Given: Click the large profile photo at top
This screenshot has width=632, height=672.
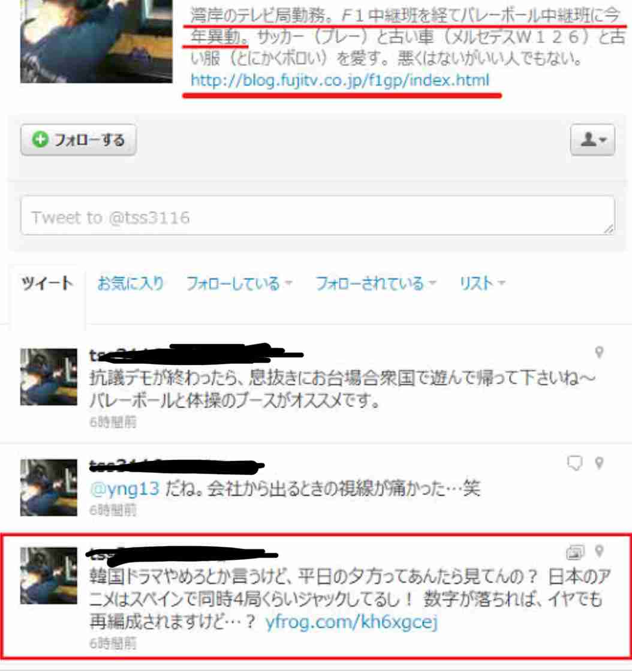Looking at the screenshot, I should tap(96, 41).
